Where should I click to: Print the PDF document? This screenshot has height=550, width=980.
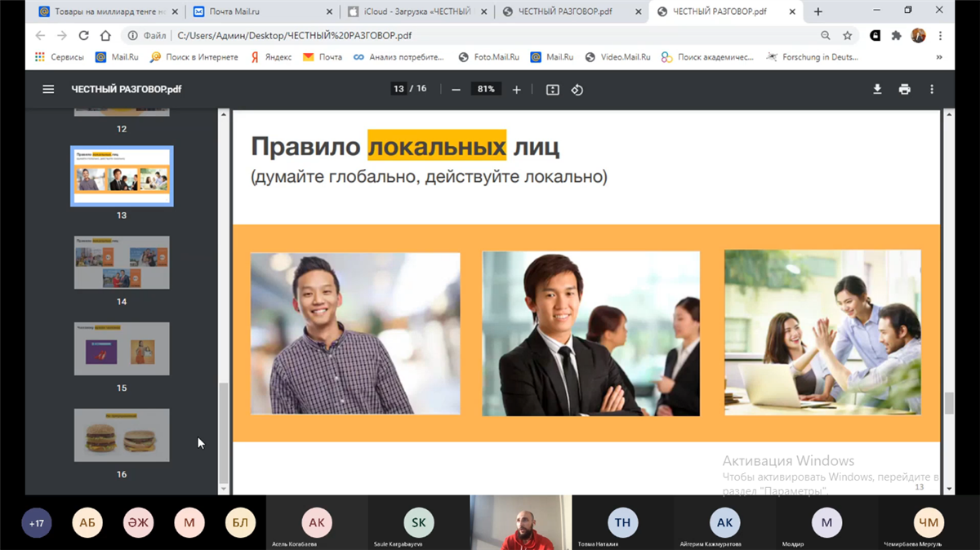[x=904, y=90]
